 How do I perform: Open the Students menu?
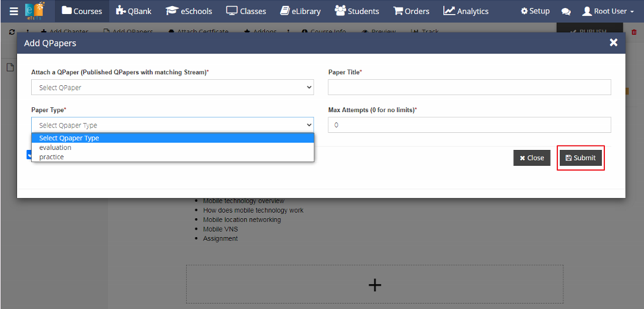(x=357, y=11)
